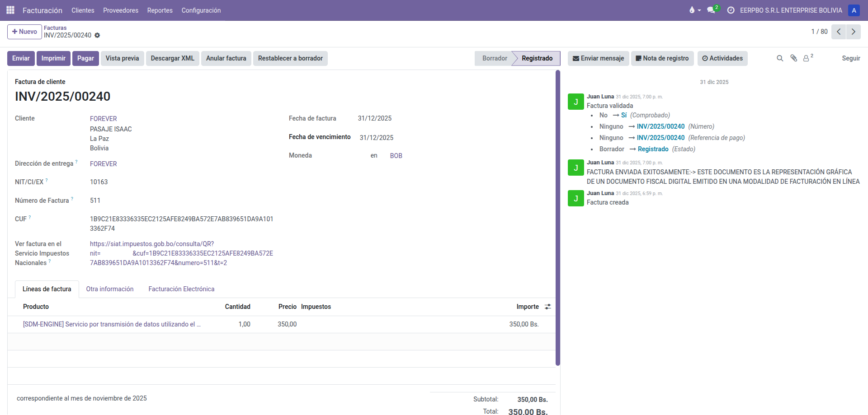Image resolution: width=868 pixels, height=415 pixels.
Task: Go to next record arrow
Action: [853, 32]
